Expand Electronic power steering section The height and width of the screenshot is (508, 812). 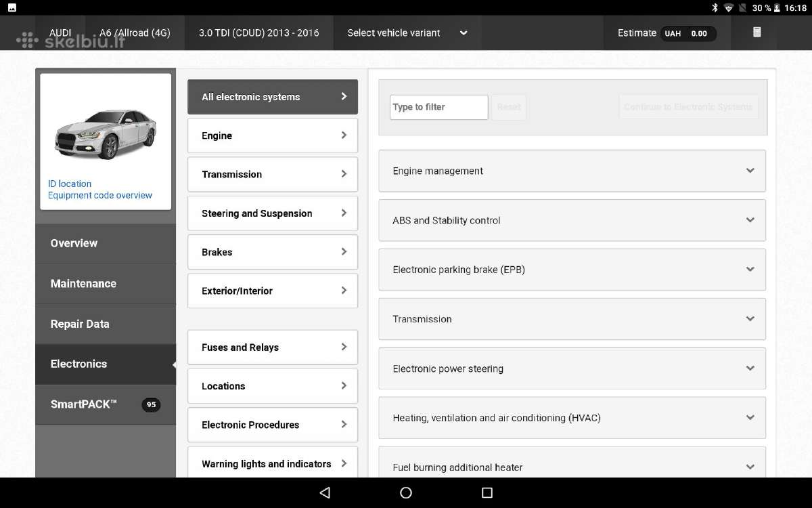tap(572, 368)
